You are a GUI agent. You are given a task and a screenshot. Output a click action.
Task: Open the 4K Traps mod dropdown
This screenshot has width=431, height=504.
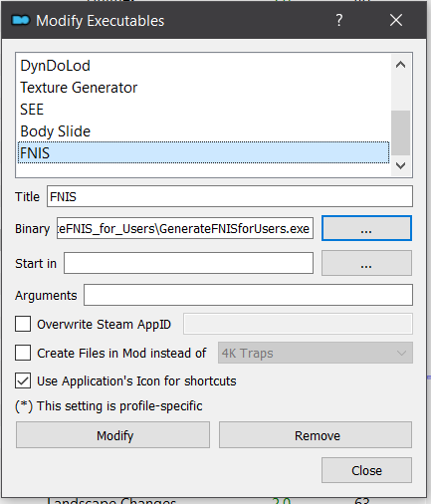(316, 353)
